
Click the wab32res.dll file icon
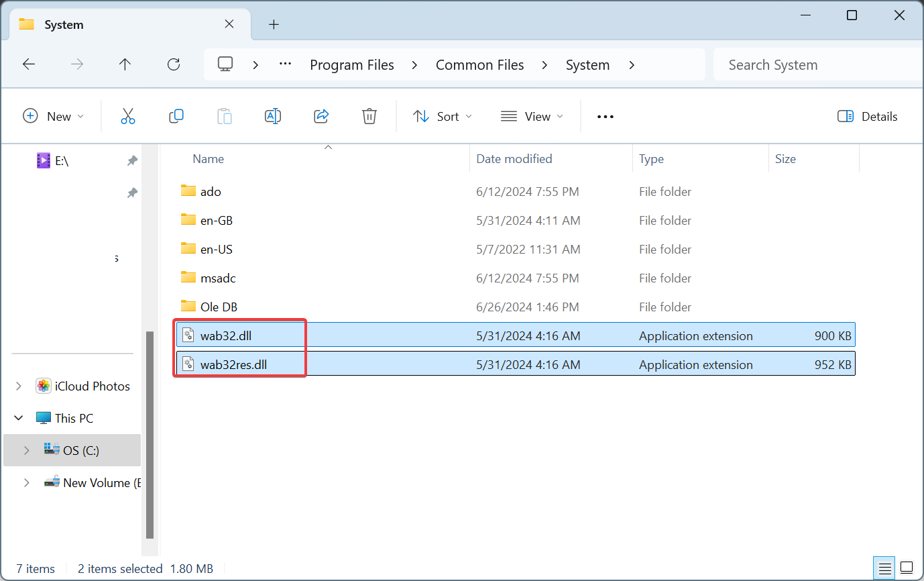(188, 364)
